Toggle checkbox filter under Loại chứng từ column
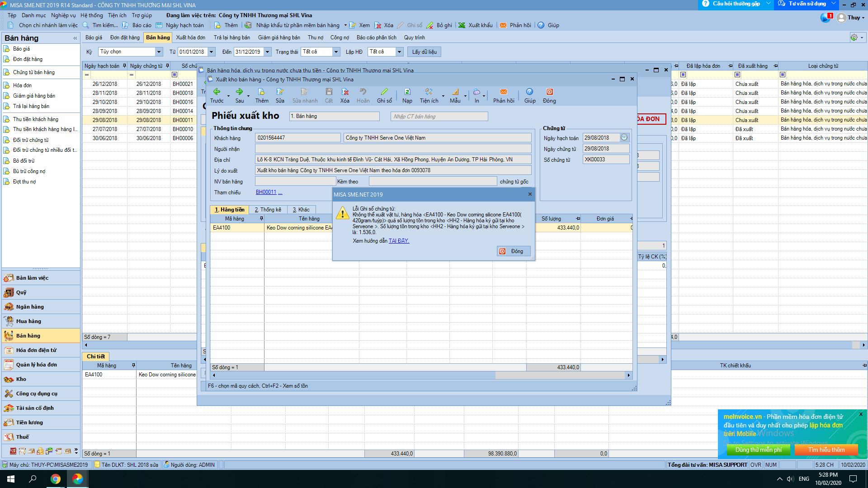This screenshot has width=868, height=488. coord(783,75)
